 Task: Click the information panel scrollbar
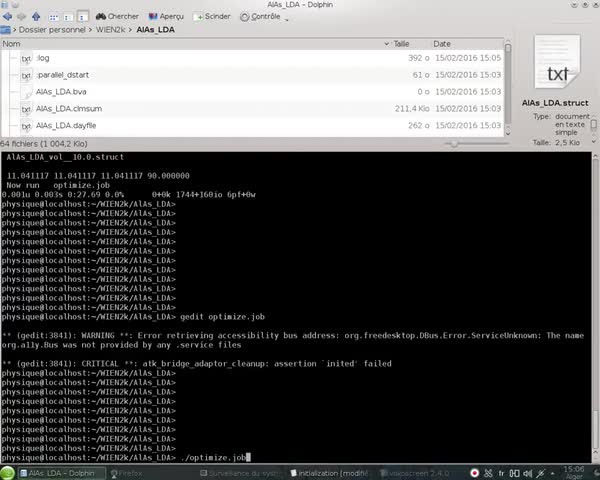pyautogui.click(x=593, y=124)
